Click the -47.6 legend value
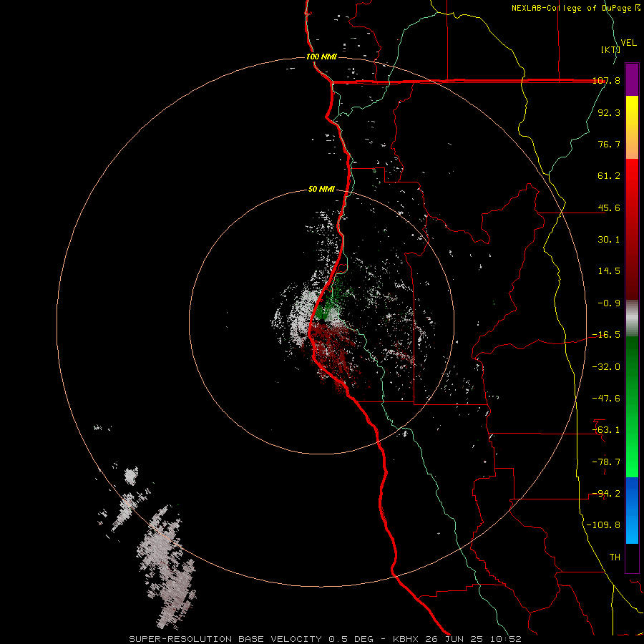The image size is (644, 644). pyautogui.click(x=606, y=399)
